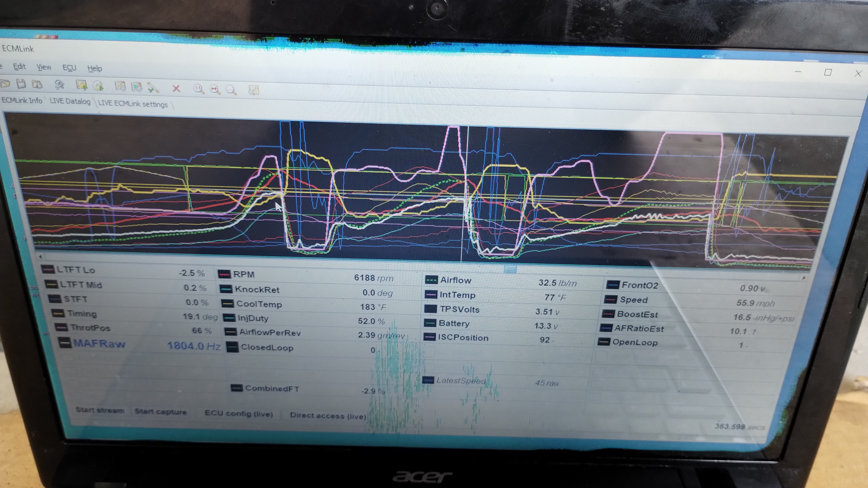The image size is (868, 488).
Task: Switch to the LIVE Datalog tab
Action: (70, 101)
